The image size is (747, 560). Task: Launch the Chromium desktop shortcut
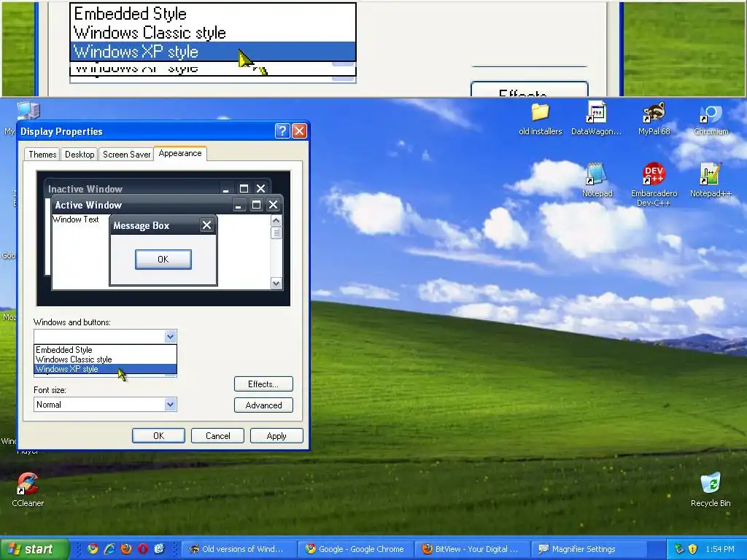click(x=711, y=113)
